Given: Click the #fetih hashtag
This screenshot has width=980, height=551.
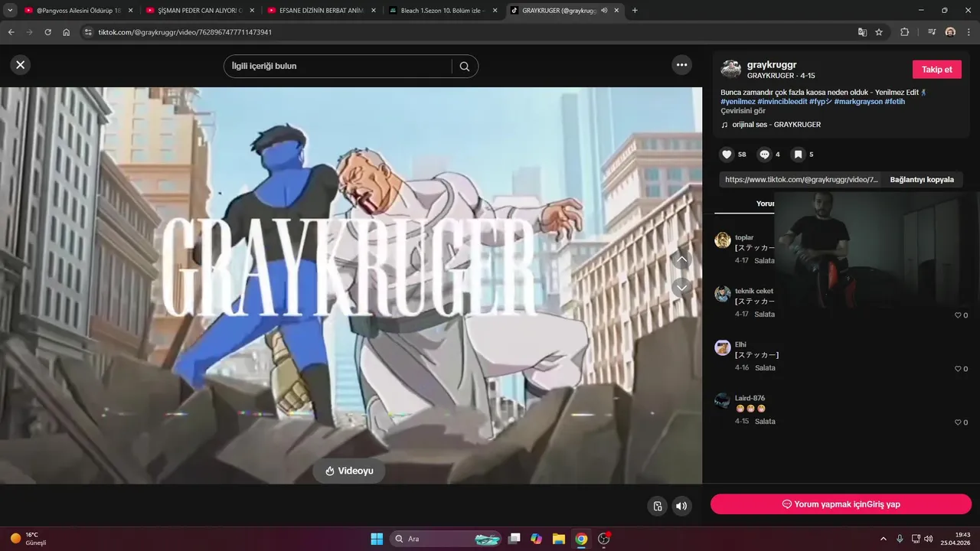Looking at the screenshot, I should pyautogui.click(x=895, y=101).
